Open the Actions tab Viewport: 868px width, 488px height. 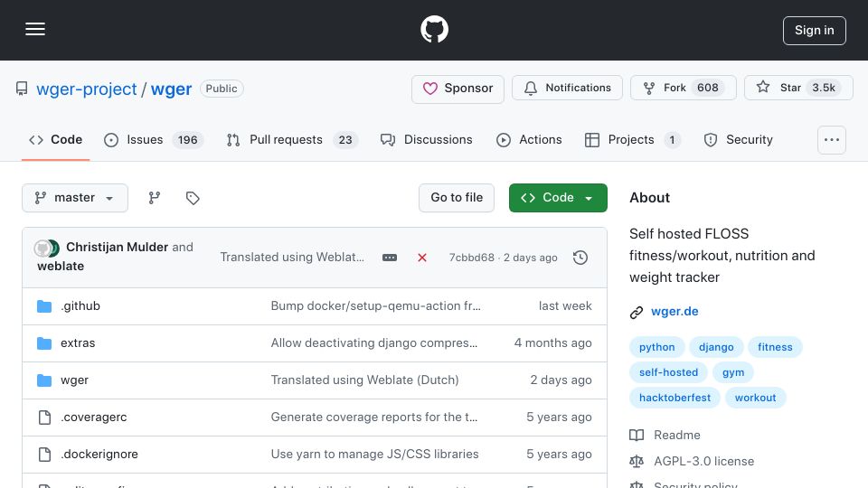click(529, 140)
